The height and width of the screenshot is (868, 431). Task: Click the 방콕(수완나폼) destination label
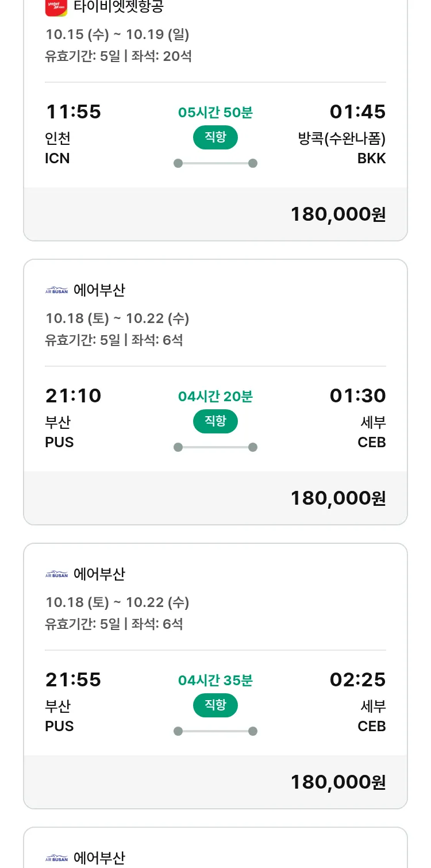(x=342, y=139)
